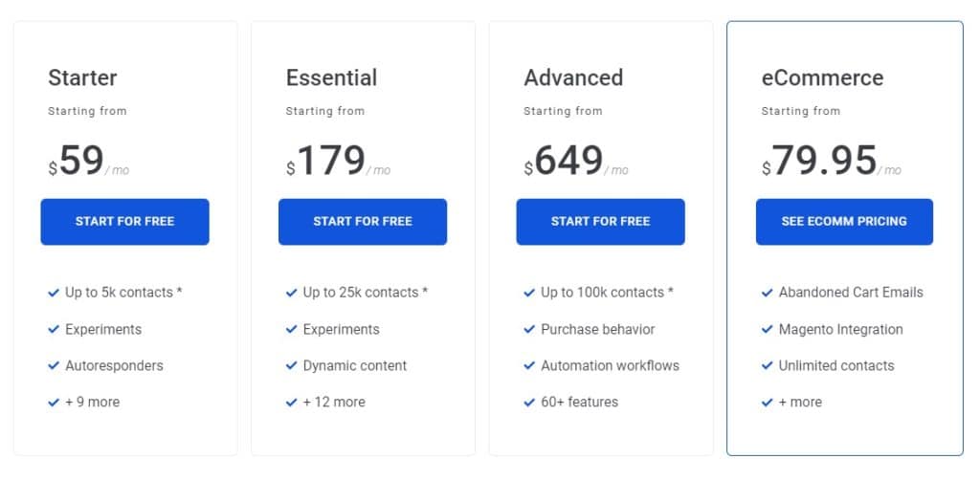Viewport: 980px width, 481px height.
Task: Click checkmark next to Unlimited contacts
Action: point(768,365)
